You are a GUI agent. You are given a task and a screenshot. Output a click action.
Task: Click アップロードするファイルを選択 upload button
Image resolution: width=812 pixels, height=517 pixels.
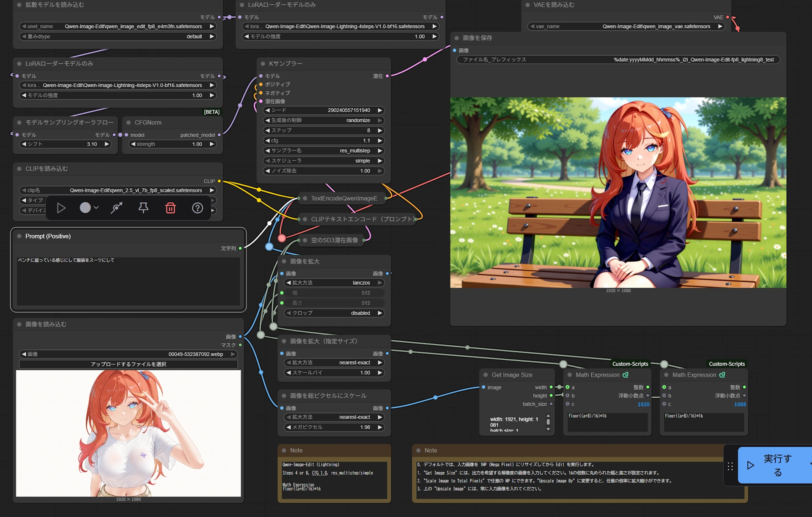coord(129,364)
